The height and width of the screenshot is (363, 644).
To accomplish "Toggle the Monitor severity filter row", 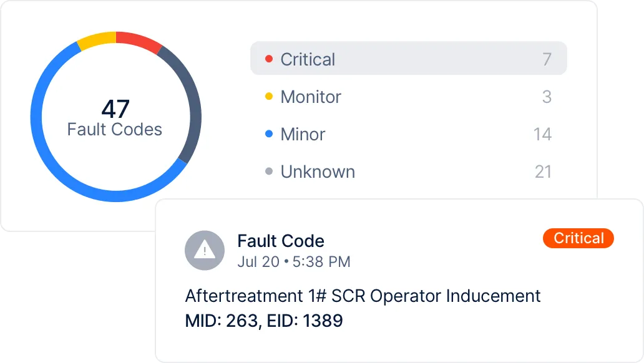I will click(408, 97).
